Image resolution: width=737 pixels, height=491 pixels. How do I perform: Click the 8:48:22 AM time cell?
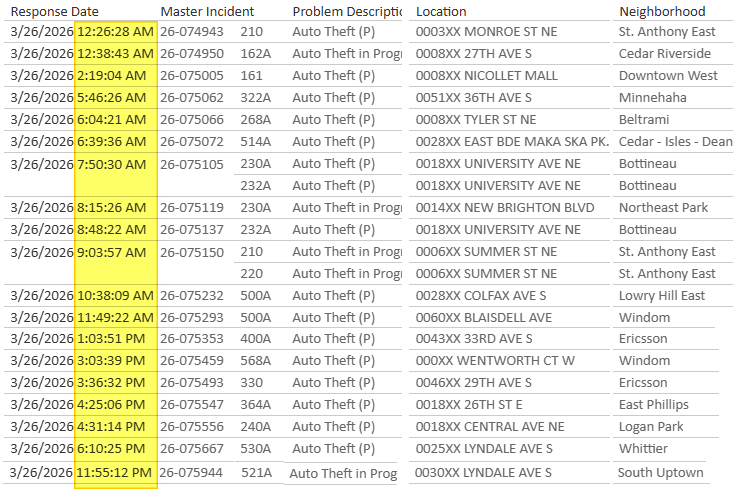[111, 230]
